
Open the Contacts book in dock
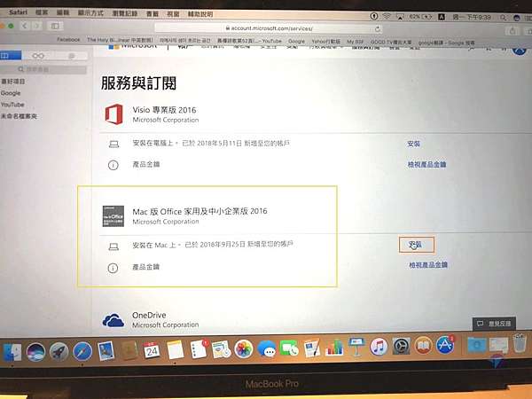(129, 350)
